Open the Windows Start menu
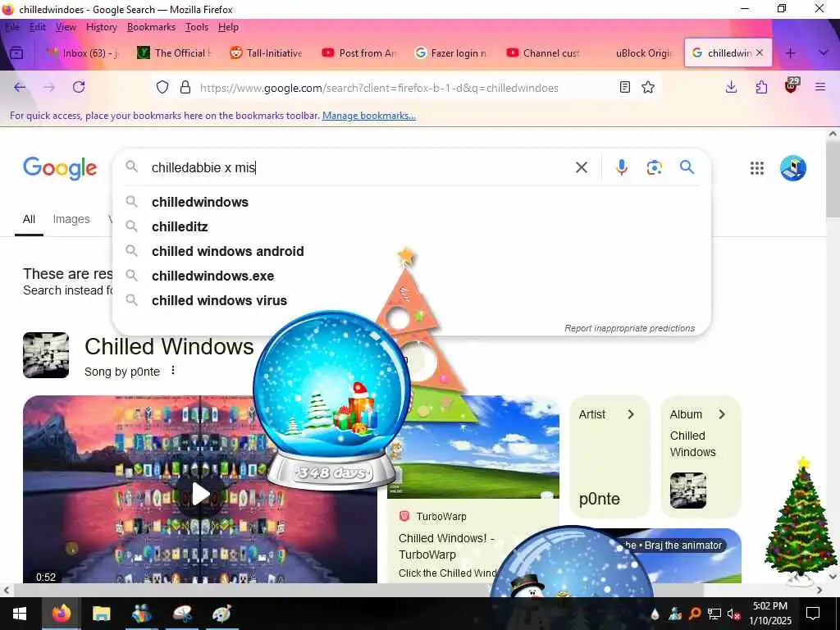 point(20,614)
